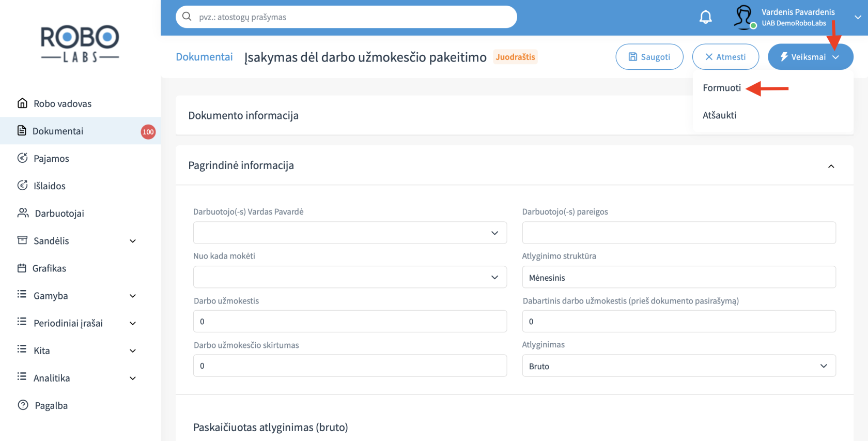868x441 pixels.
Task: Click the X icon in Atmesti
Action: pyautogui.click(x=709, y=57)
